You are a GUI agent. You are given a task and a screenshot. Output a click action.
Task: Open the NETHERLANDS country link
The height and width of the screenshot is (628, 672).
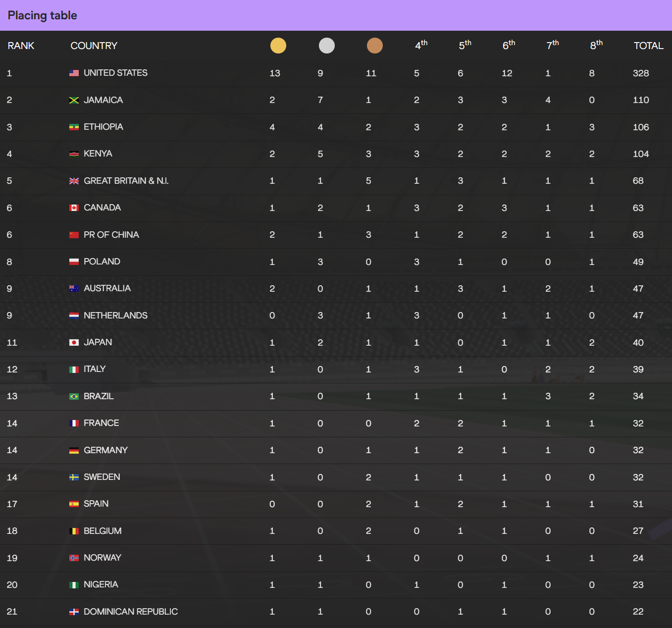tap(115, 315)
